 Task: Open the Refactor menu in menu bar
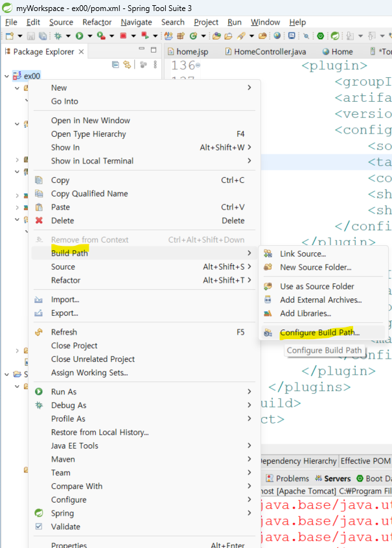coord(97,22)
